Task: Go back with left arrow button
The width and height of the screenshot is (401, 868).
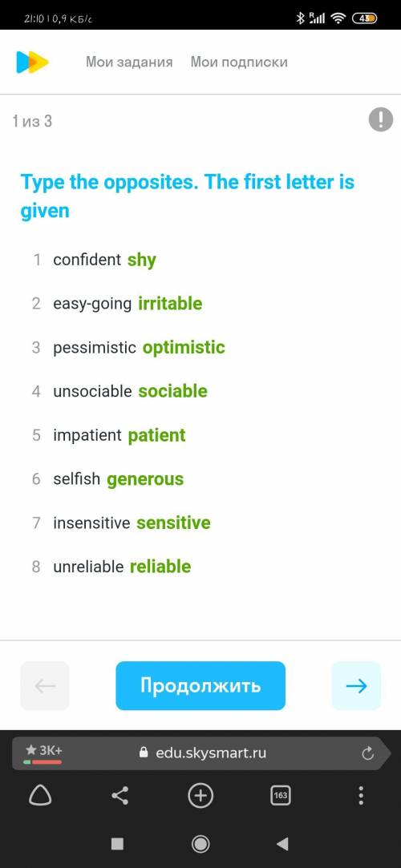Action: 45,686
